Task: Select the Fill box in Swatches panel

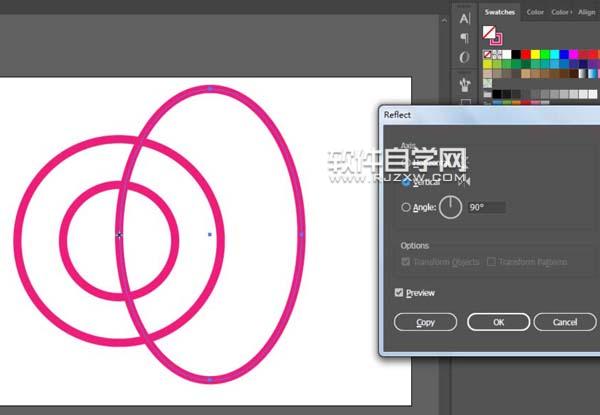Action: coord(489,32)
